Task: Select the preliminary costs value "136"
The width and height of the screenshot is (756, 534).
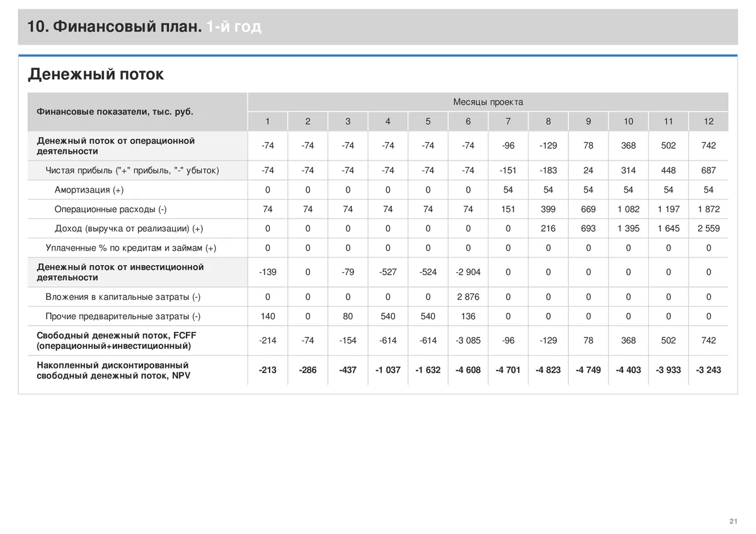Action: [468, 316]
